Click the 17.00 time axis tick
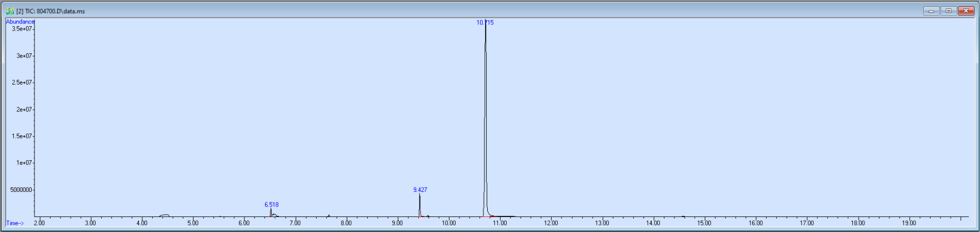The image size is (980, 232). tap(807, 223)
